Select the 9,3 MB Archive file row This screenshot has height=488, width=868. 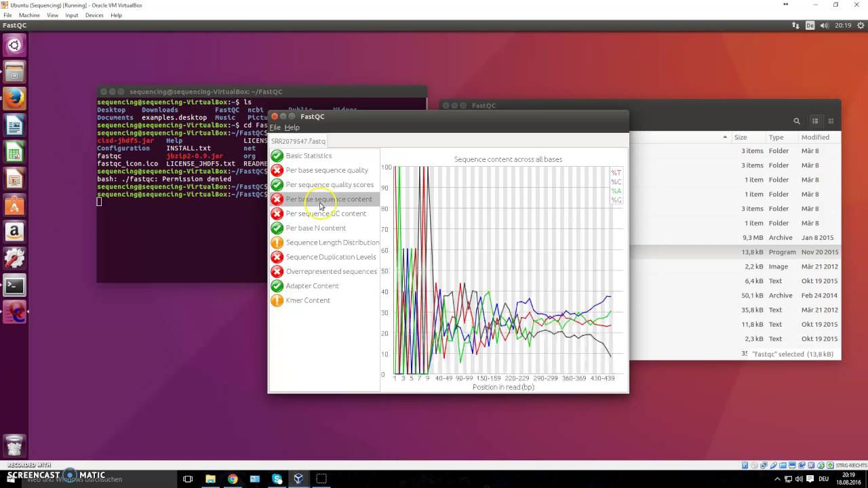[x=735, y=238]
